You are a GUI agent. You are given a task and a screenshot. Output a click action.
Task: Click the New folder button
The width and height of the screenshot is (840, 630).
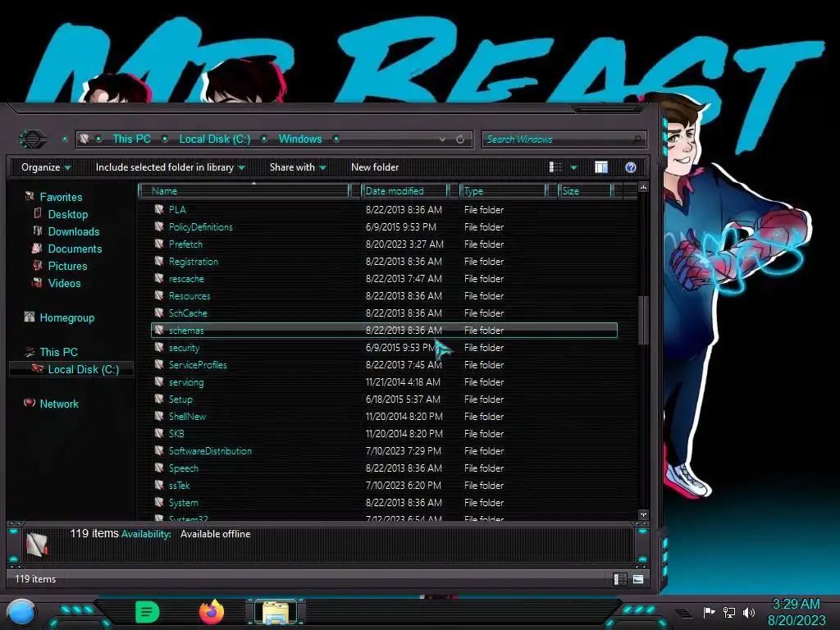(x=375, y=167)
